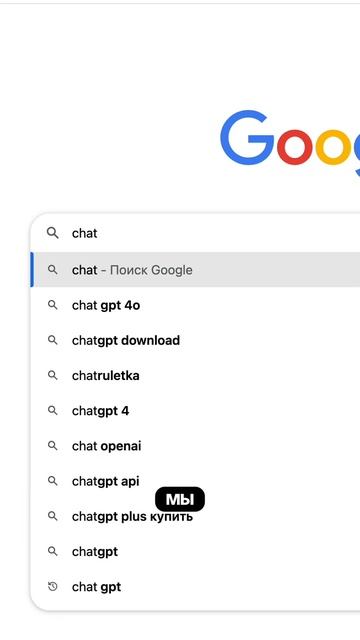Click magnifier icon beside 'chatruletka'
Screen dimensions: 360x640
[x=53, y=375]
